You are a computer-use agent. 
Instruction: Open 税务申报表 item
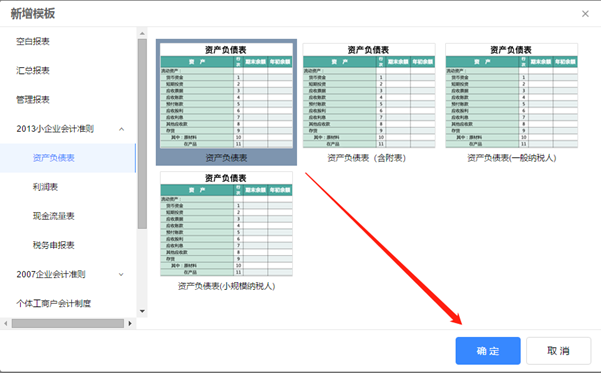(54, 245)
